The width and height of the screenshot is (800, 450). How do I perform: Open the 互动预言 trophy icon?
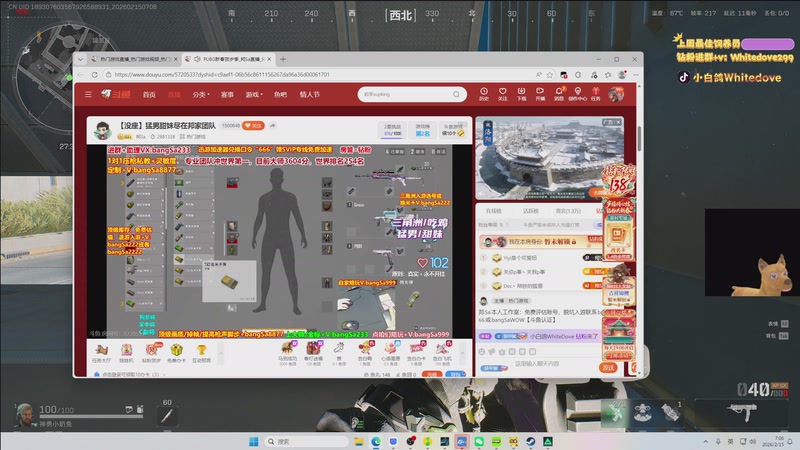202,353
